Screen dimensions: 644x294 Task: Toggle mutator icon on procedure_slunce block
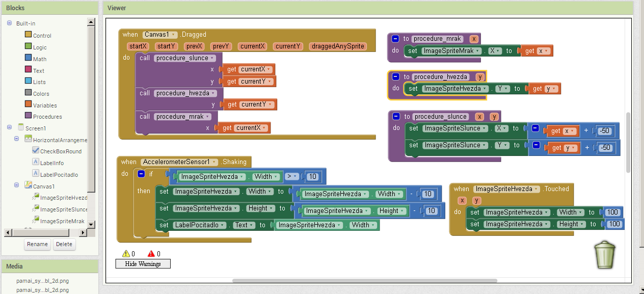pyautogui.click(x=396, y=116)
